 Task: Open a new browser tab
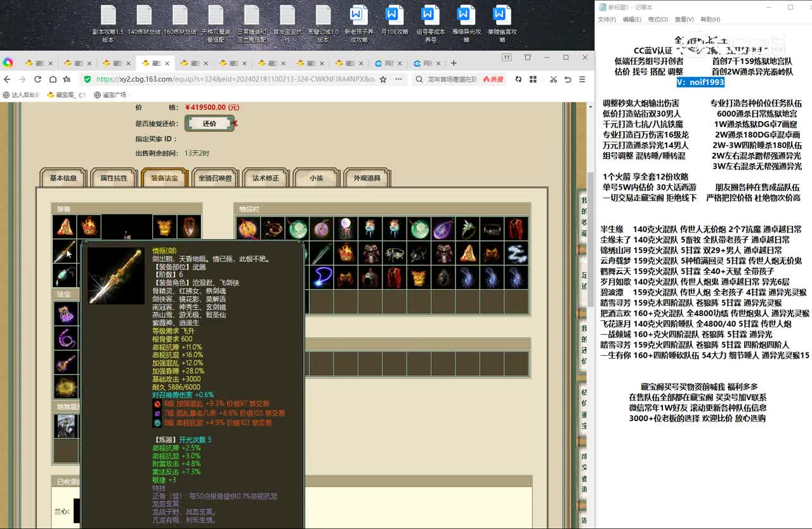[x=454, y=63]
